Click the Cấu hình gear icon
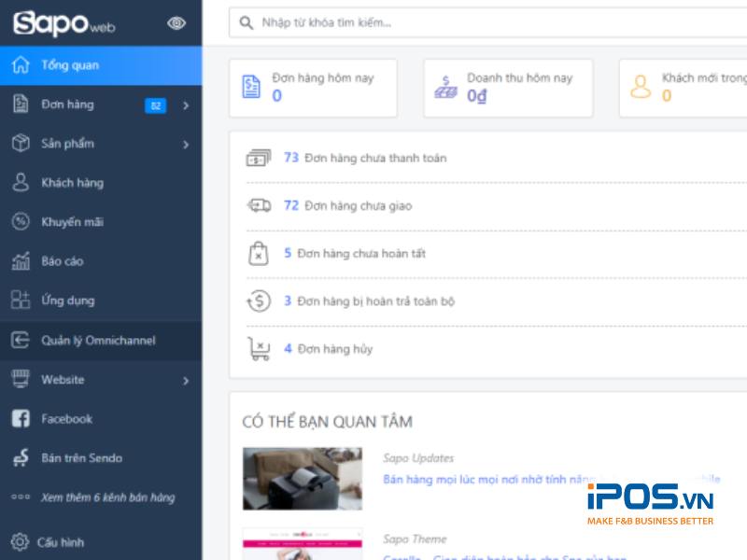 pyautogui.click(x=19, y=541)
